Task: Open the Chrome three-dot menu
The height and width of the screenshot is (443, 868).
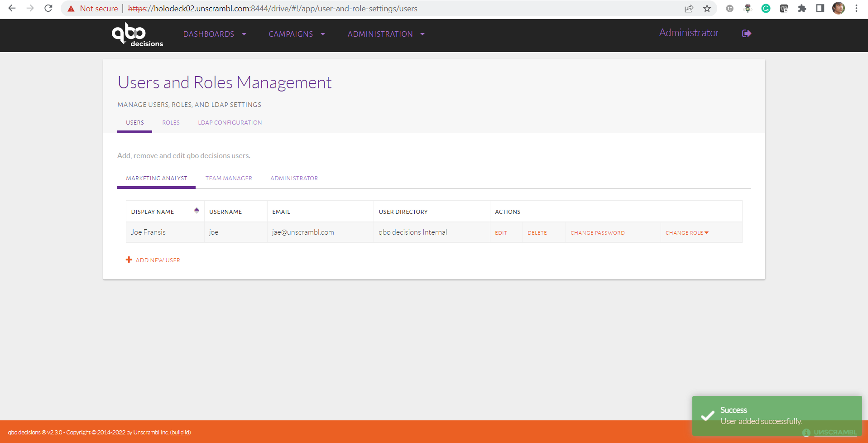Action: pyautogui.click(x=856, y=9)
